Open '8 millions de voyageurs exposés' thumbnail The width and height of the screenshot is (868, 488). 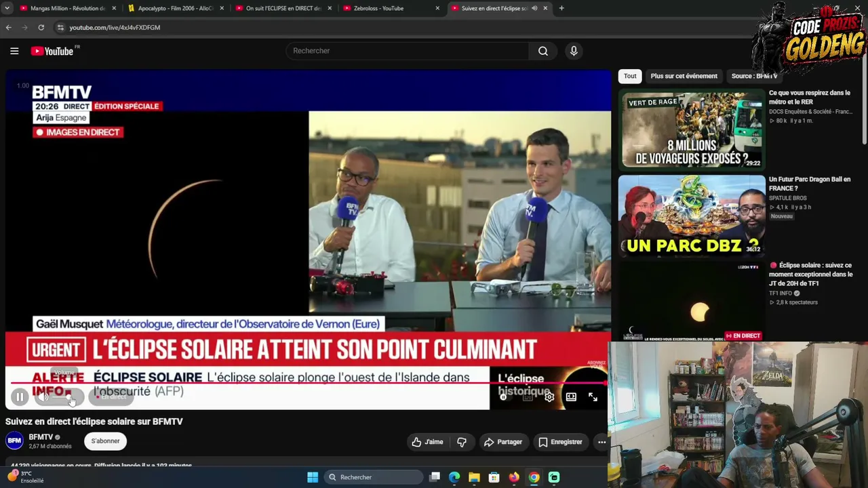[692, 129]
